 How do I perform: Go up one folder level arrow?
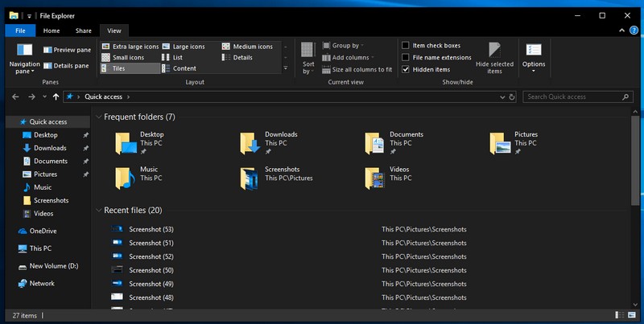click(56, 96)
